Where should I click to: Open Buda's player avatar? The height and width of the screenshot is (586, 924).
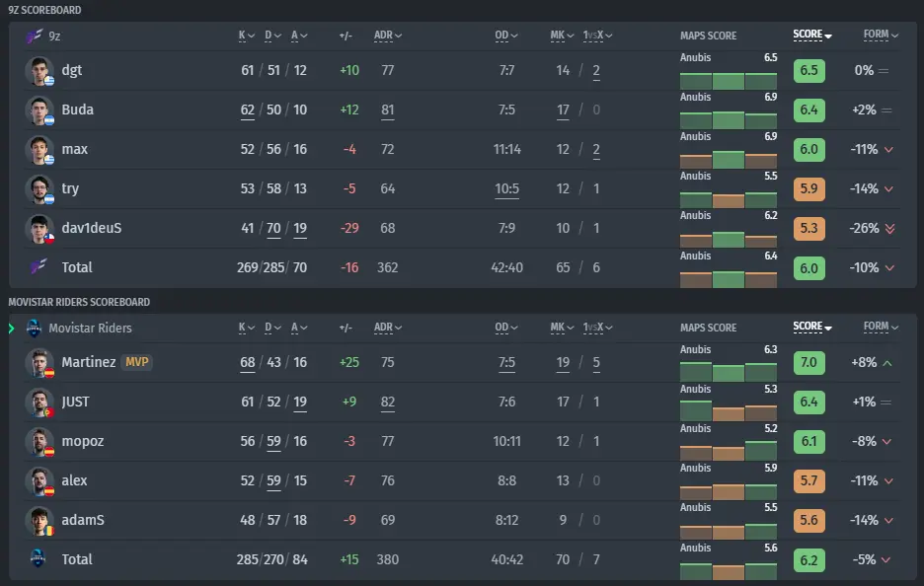pos(39,110)
